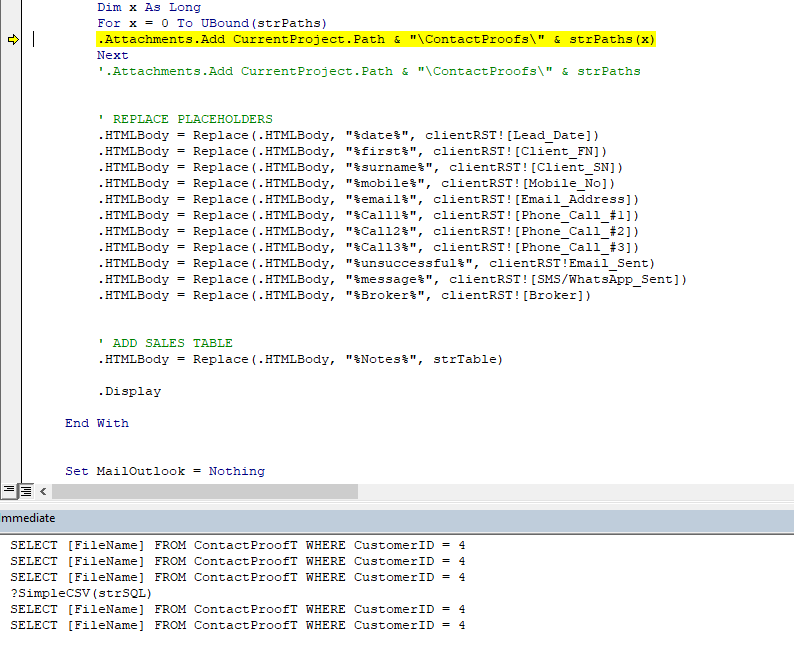The image size is (794, 656).
Task: Click the Replace line containing "%Notes%"
Action: point(300,360)
